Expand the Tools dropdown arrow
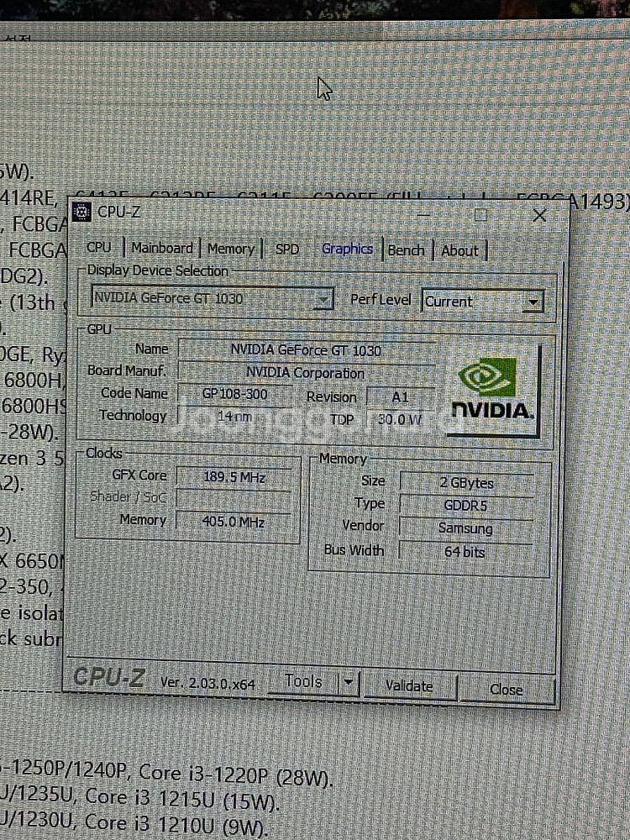Image resolution: width=630 pixels, height=840 pixels. tap(349, 683)
